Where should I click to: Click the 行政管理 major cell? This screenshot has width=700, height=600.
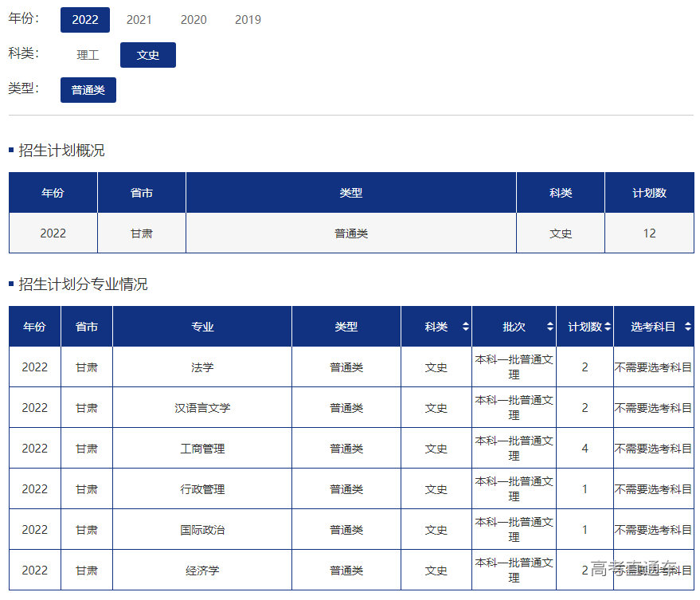(x=202, y=489)
